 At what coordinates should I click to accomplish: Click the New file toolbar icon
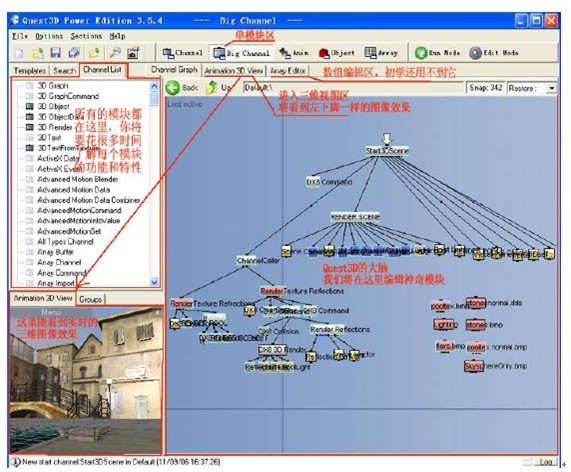pos(19,54)
